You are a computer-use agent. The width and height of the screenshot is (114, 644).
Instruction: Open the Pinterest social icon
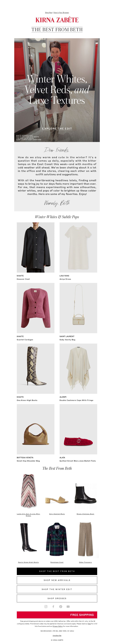[61, 606]
